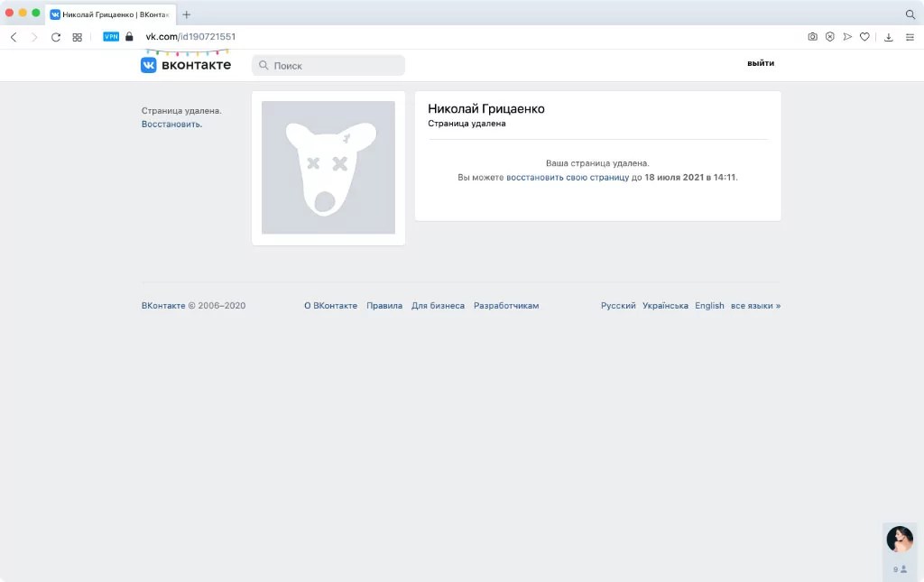This screenshot has height=582, width=924.
Task: Open the browser easy setup menu icon
Action: point(910,37)
